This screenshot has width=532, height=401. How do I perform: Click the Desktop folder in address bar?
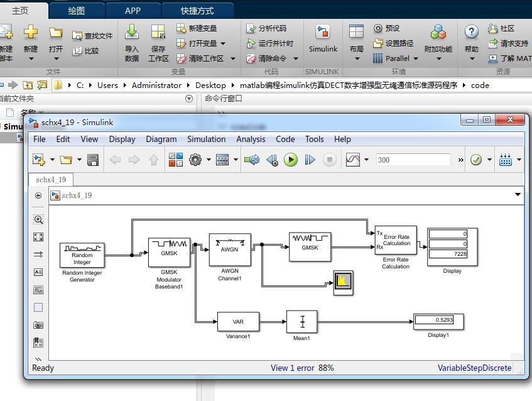(x=210, y=85)
